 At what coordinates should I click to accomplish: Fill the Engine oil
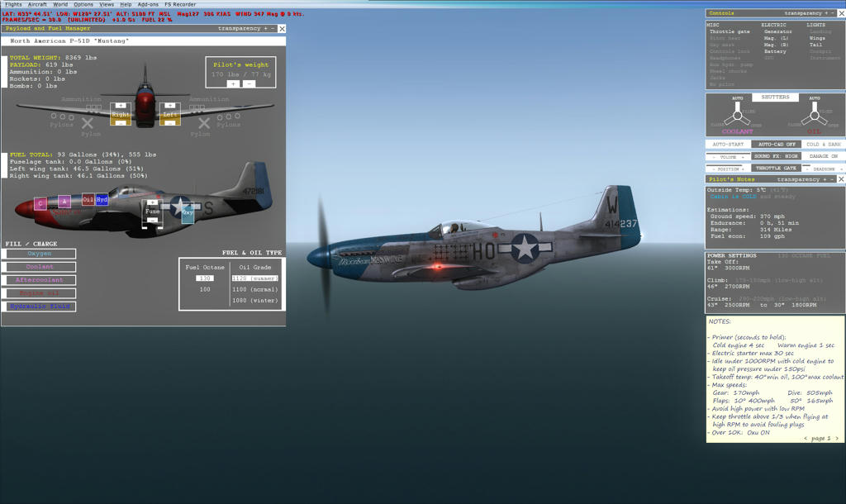pyautogui.click(x=40, y=293)
